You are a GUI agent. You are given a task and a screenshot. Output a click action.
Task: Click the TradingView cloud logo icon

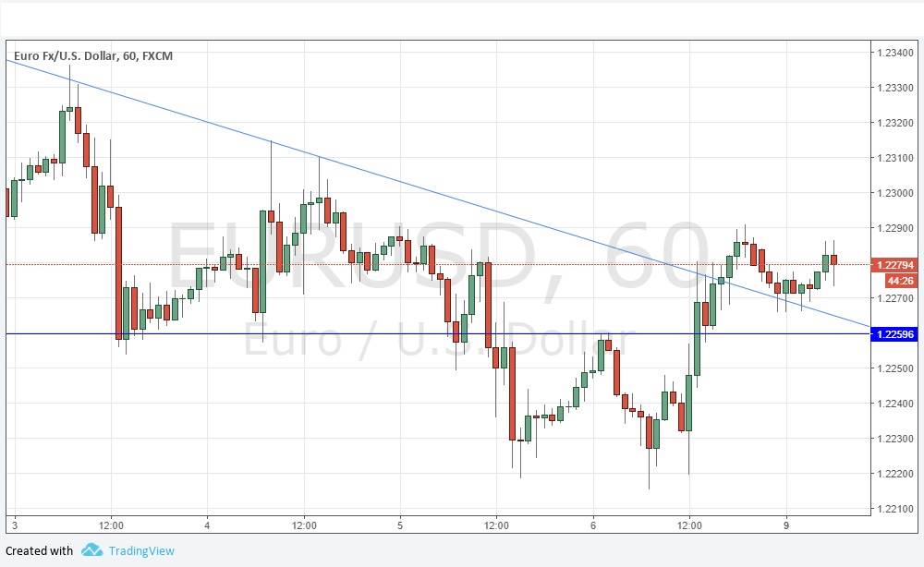(x=91, y=550)
